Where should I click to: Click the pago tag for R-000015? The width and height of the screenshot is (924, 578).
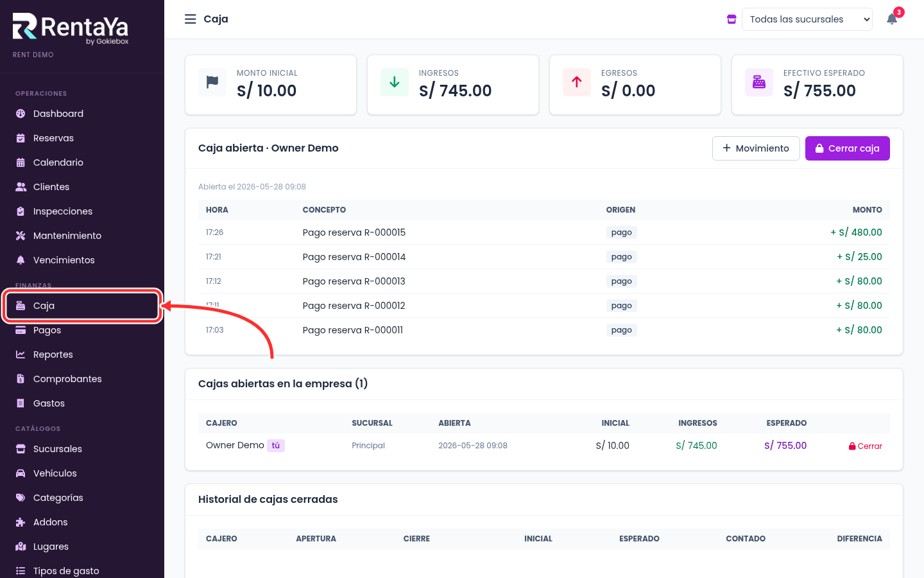tap(622, 232)
